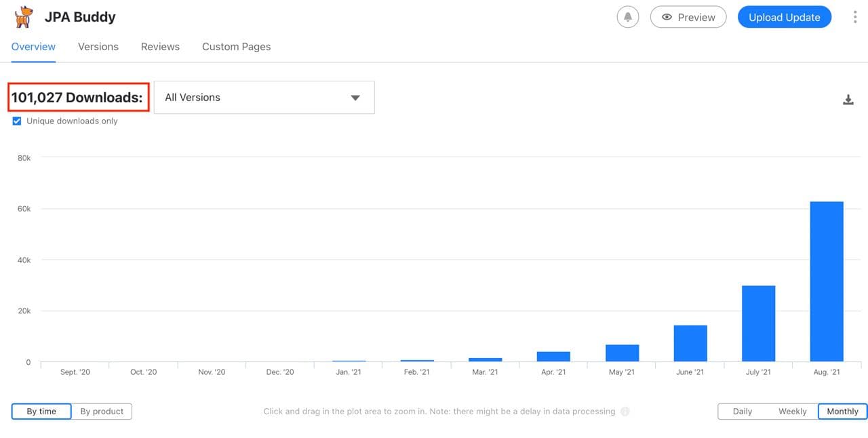
Task: Expand the All Versions dropdown
Action: click(x=264, y=98)
